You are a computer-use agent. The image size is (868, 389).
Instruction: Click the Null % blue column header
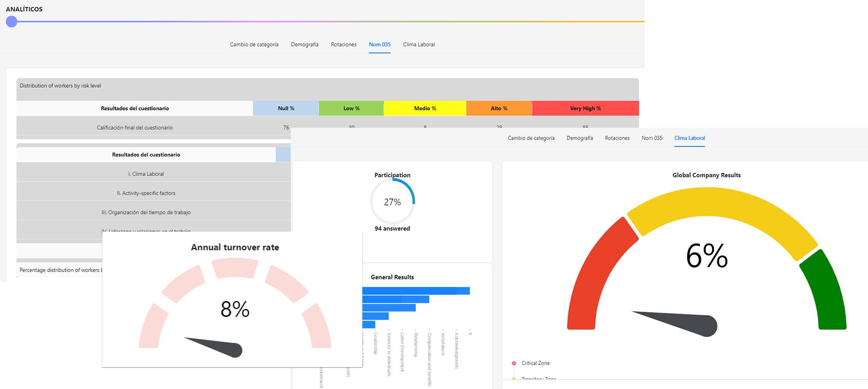point(286,109)
